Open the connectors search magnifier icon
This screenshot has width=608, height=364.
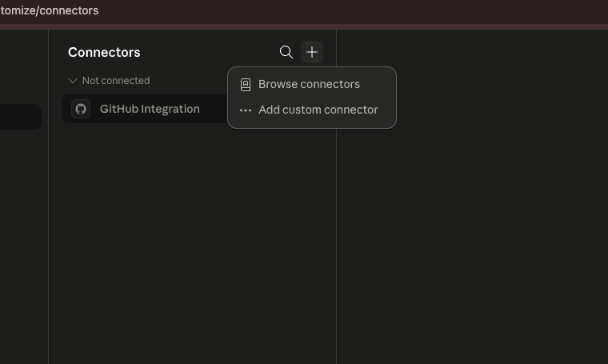point(286,52)
